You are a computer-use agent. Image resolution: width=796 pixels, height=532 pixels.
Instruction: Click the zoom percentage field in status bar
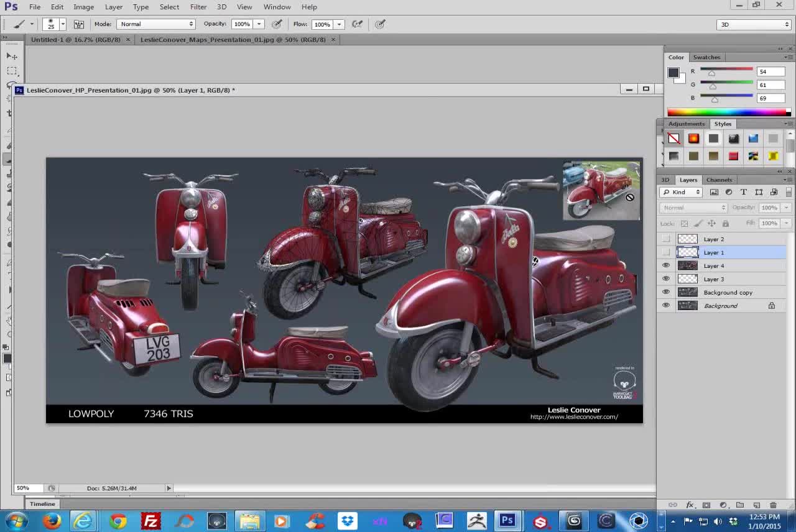pos(23,488)
